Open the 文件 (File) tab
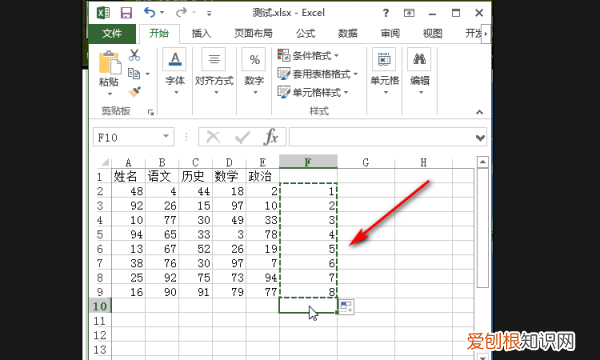Image resolution: width=600 pixels, height=360 pixels. (112, 34)
